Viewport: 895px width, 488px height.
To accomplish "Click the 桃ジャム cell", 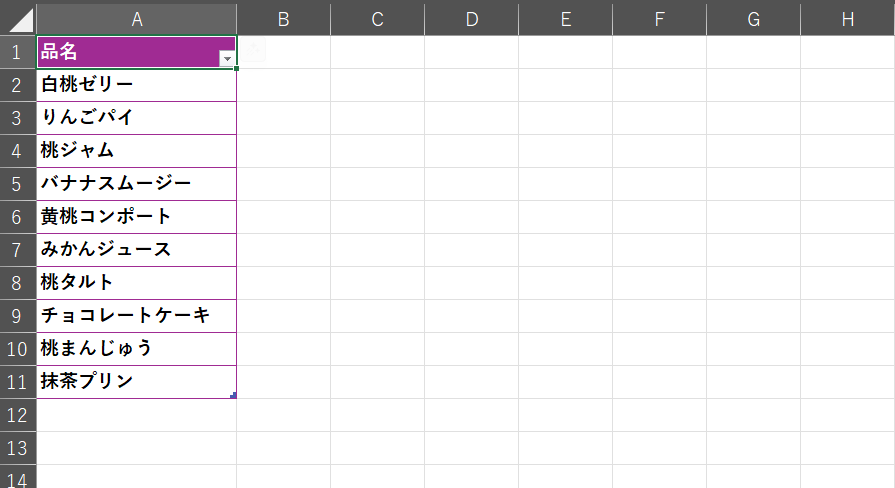I will click(136, 151).
